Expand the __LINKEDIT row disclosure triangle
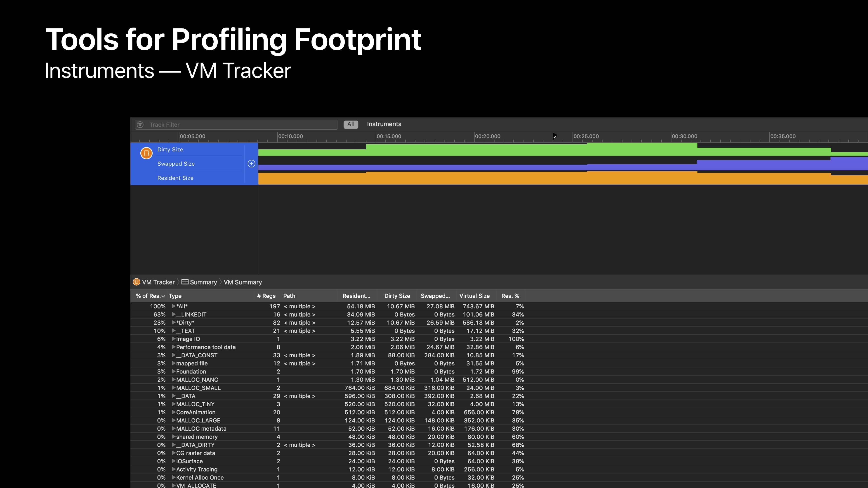The height and width of the screenshot is (488, 868). click(174, 314)
